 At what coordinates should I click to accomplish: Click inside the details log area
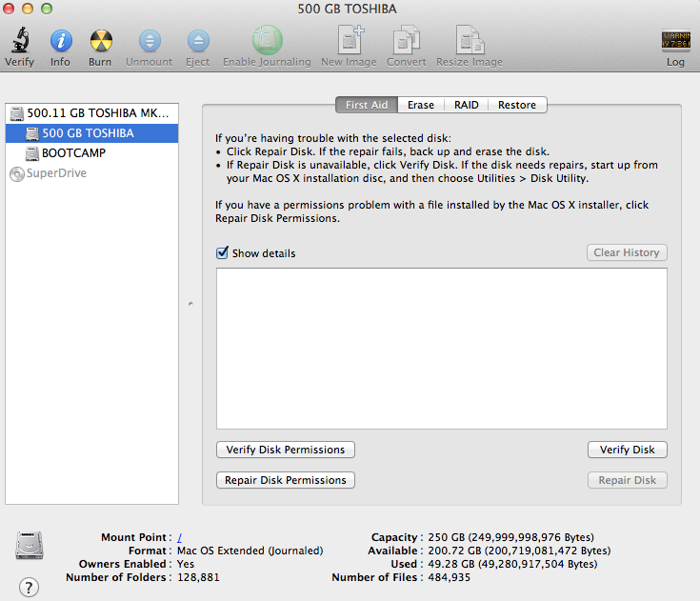(442, 349)
